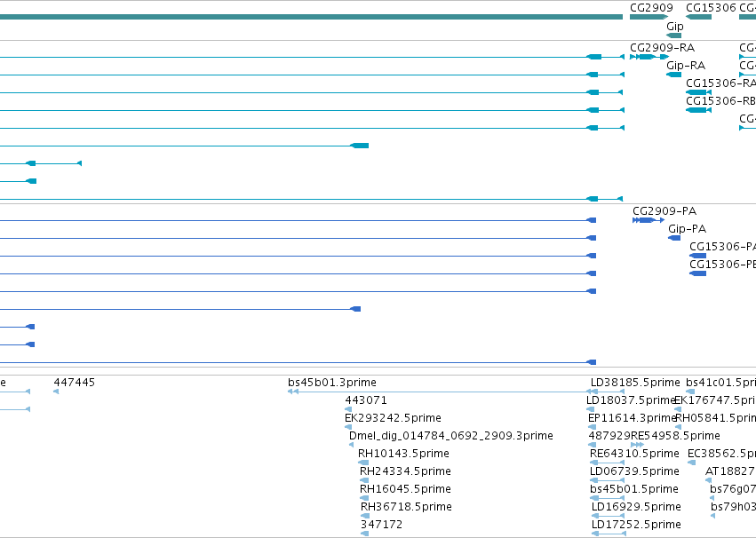
Task: Select the LD16929.5prime EST label
Action: click(x=636, y=507)
